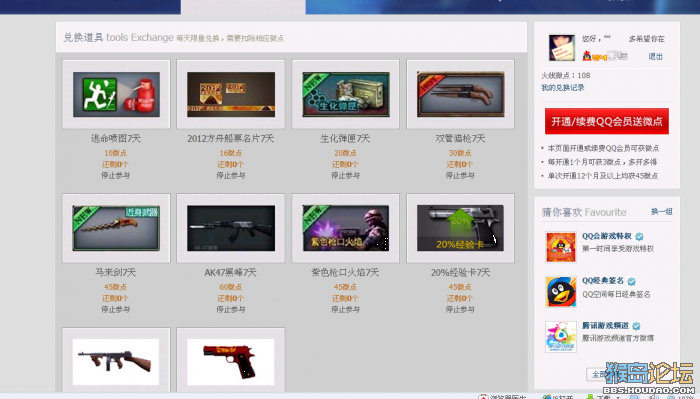Click the 退出 logout link
700x399 pixels.
(655, 56)
